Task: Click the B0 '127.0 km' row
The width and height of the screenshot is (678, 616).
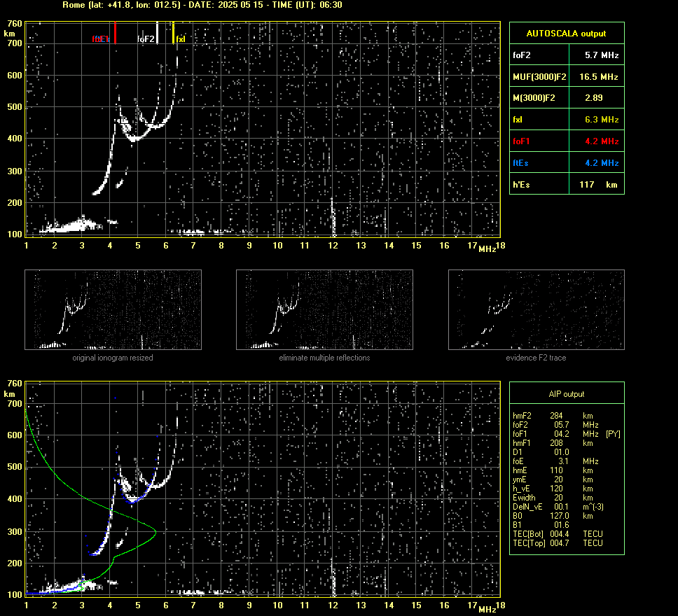Action: coord(553,515)
